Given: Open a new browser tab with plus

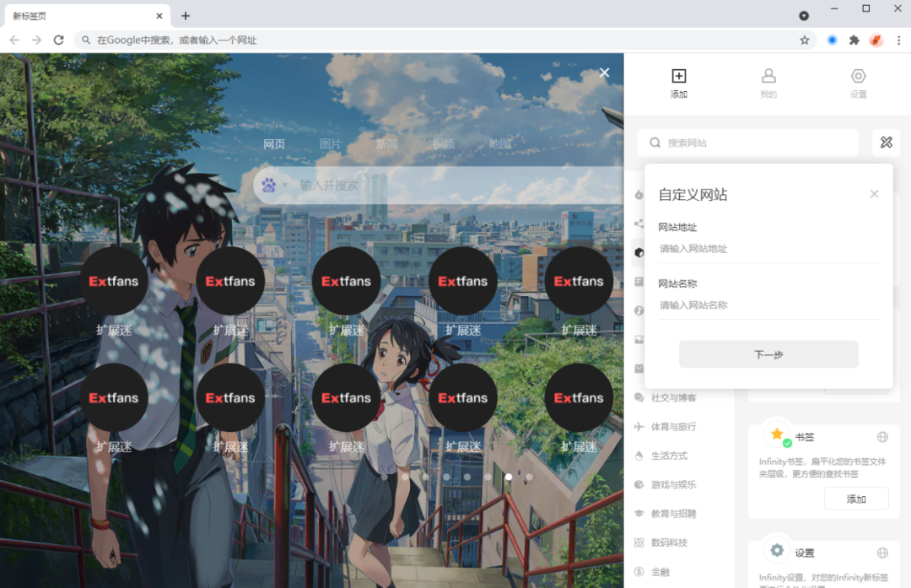Looking at the screenshot, I should point(186,16).
